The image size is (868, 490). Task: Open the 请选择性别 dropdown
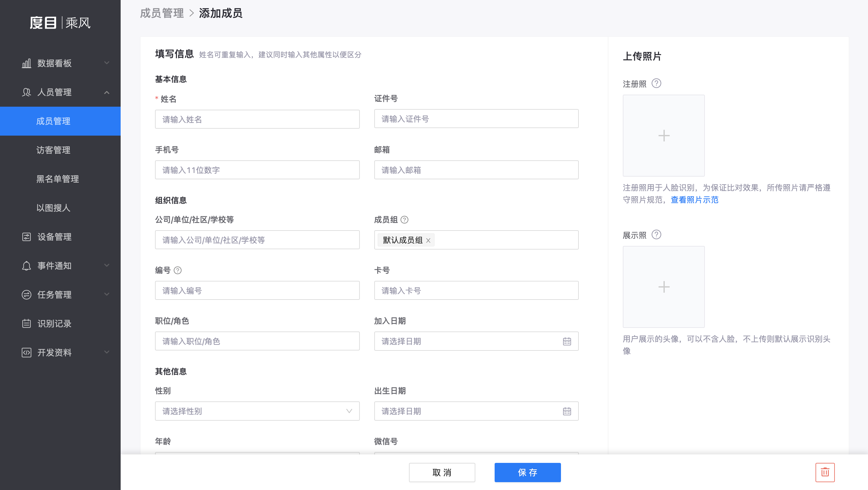tap(257, 411)
